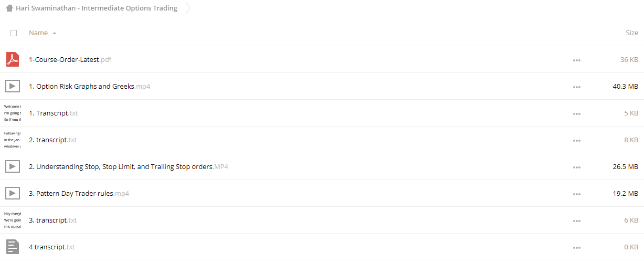The width and height of the screenshot is (644, 263).
Task: Click the red PDF icon for 1-Course-Order-Latest
Action: [x=13, y=59]
